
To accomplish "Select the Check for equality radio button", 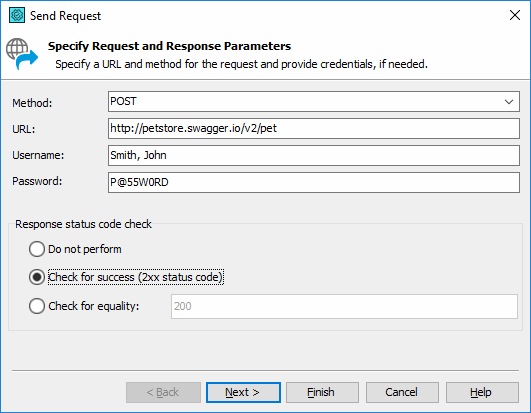I will 37,306.
